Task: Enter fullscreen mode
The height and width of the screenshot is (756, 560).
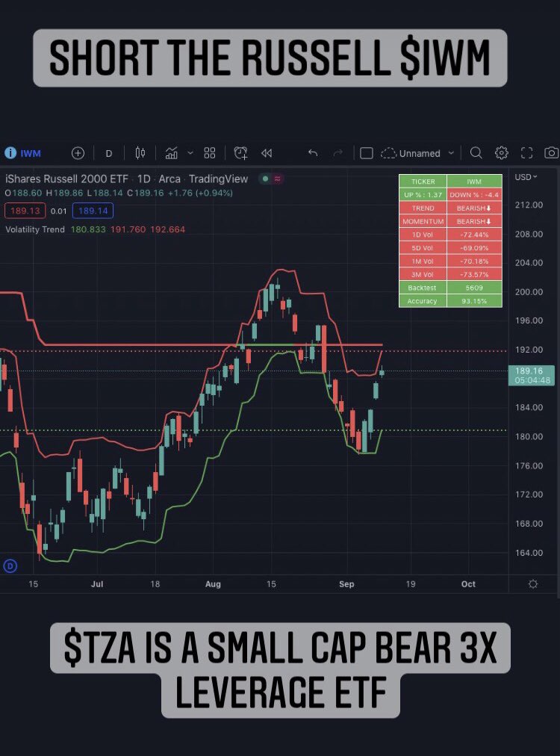Action: pyautogui.click(x=526, y=153)
